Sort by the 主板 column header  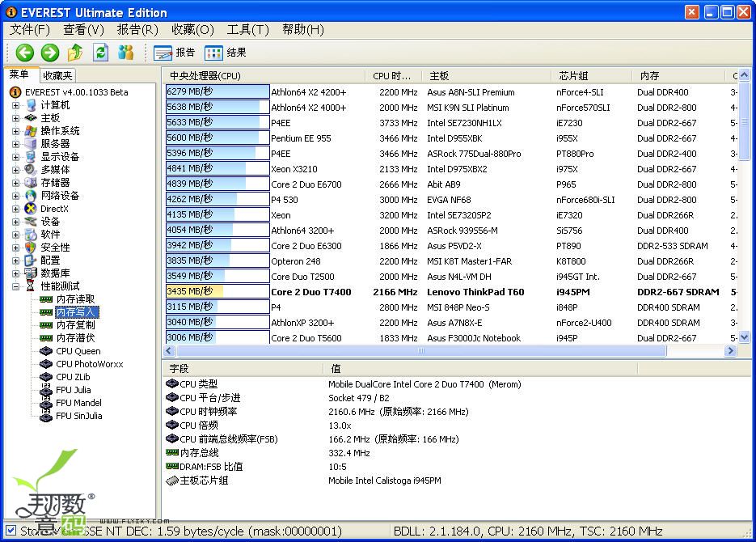point(487,76)
